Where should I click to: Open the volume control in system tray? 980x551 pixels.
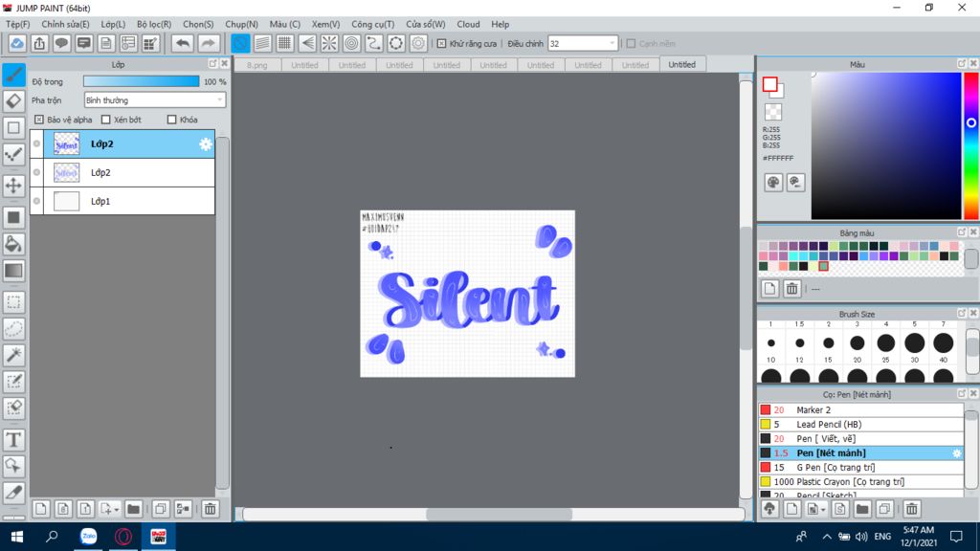[x=861, y=537]
